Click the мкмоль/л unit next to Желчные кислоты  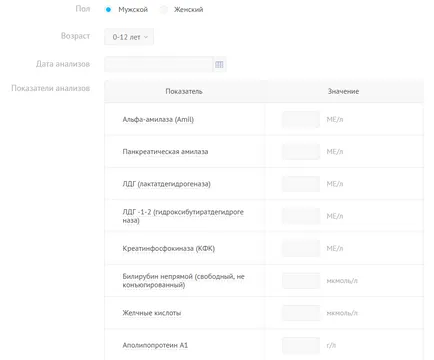[342, 313]
